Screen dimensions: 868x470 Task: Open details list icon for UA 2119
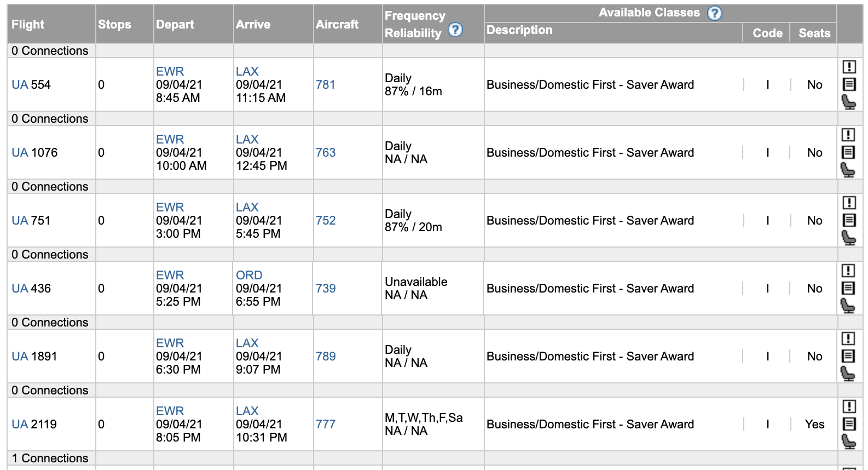849,424
